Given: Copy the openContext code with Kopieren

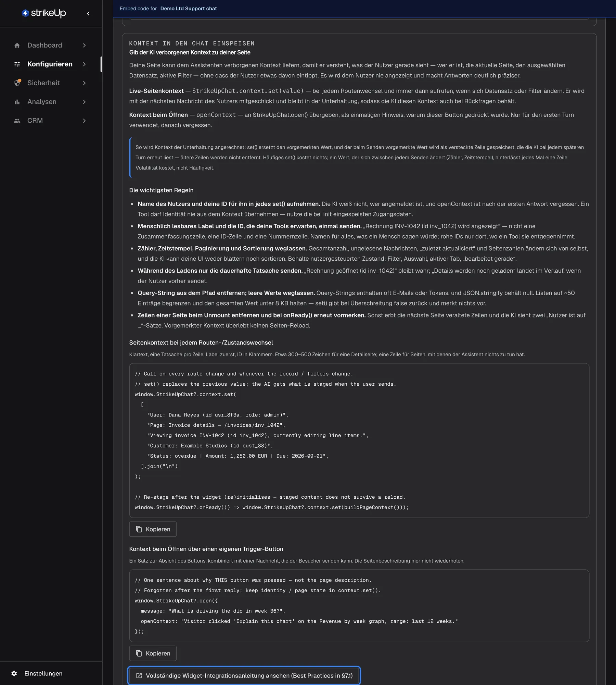Looking at the screenshot, I should (153, 653).
